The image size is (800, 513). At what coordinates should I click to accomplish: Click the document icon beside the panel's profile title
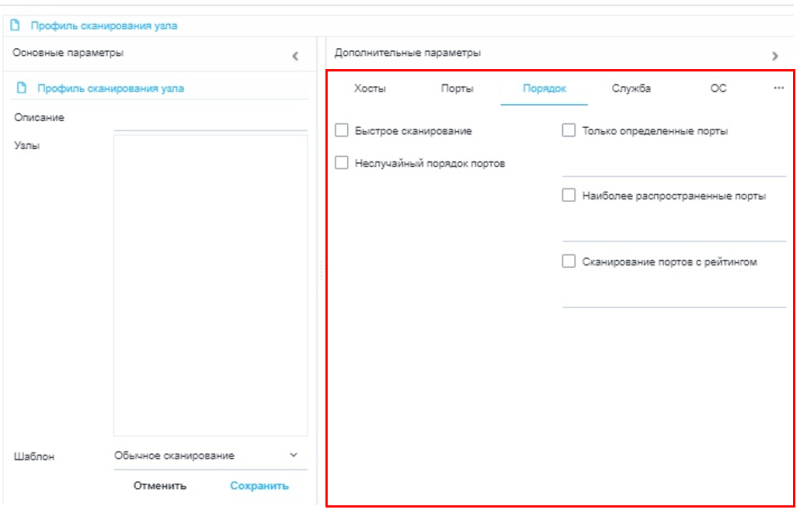(21, 89)
